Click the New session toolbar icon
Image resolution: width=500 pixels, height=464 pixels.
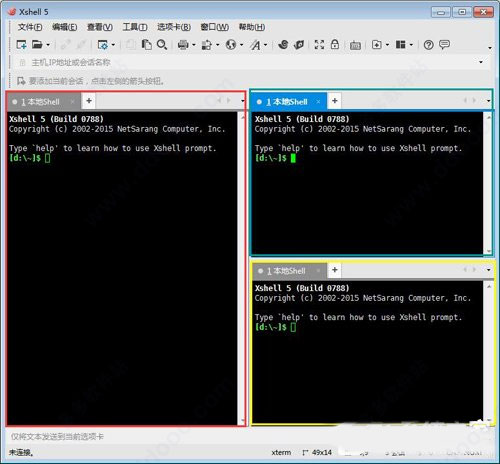[x=22, y=44]
